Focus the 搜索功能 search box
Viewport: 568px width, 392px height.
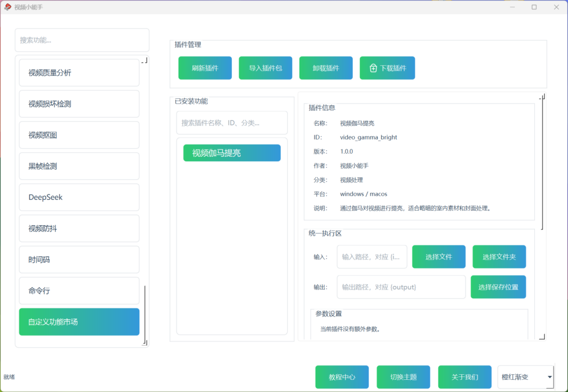pyautogui.click(x=82, y=40)
